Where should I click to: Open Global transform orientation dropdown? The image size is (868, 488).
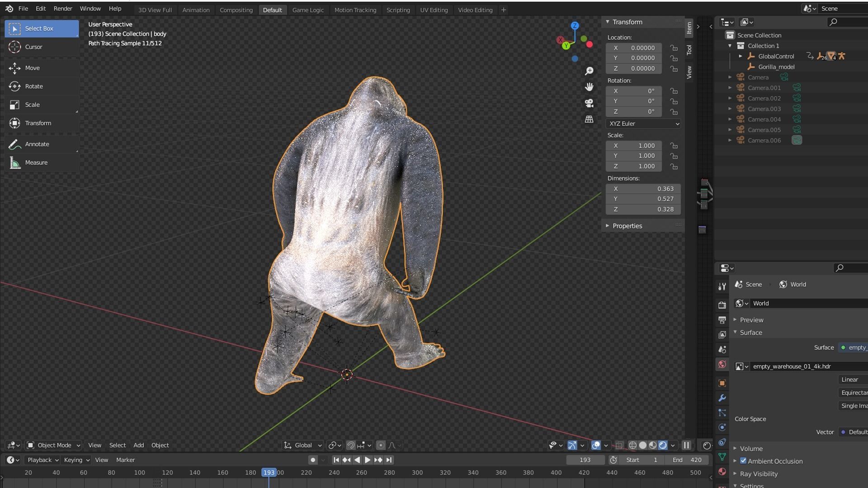(303, 446)
